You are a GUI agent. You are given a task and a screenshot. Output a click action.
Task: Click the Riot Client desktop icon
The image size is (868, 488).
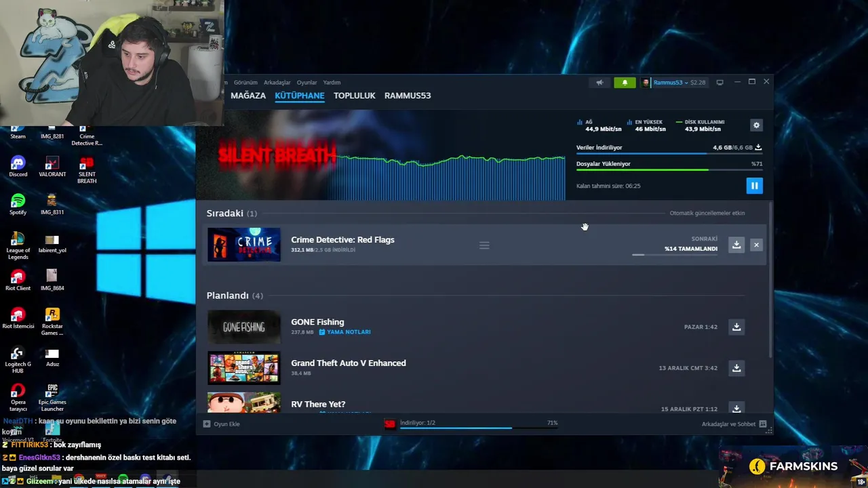(18, 281)
